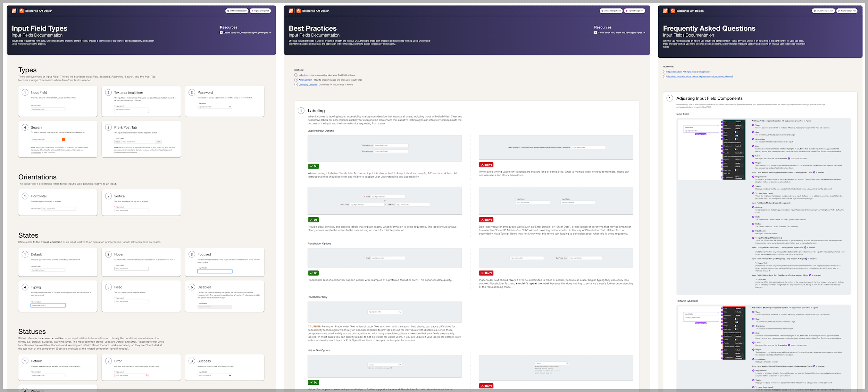The width and height of the screenshot is (868, 392).
Task: Click Home Depot logo in Input Field Types header
Action: pyautogui.click(x=14, y=11)
